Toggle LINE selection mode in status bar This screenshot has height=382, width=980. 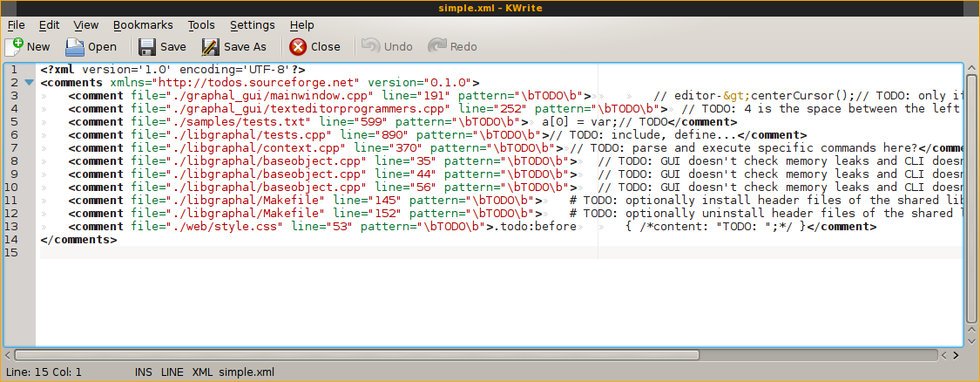point(172,372)
